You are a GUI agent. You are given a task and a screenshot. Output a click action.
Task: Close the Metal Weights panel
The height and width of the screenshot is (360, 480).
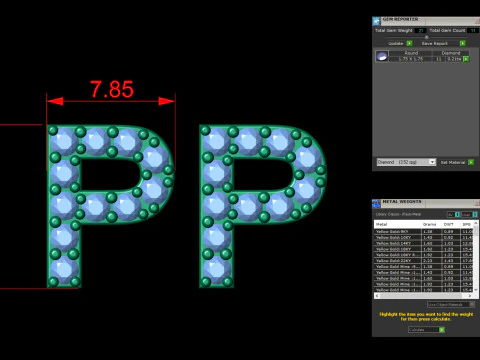pyautogui.click(x=477, y=203)
